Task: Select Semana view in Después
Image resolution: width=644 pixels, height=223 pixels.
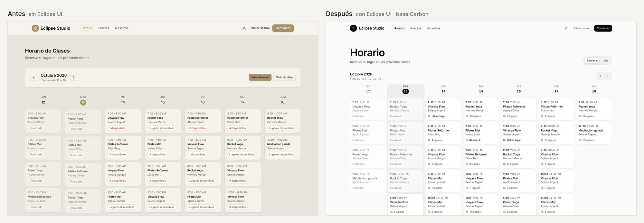Action: 592,60
